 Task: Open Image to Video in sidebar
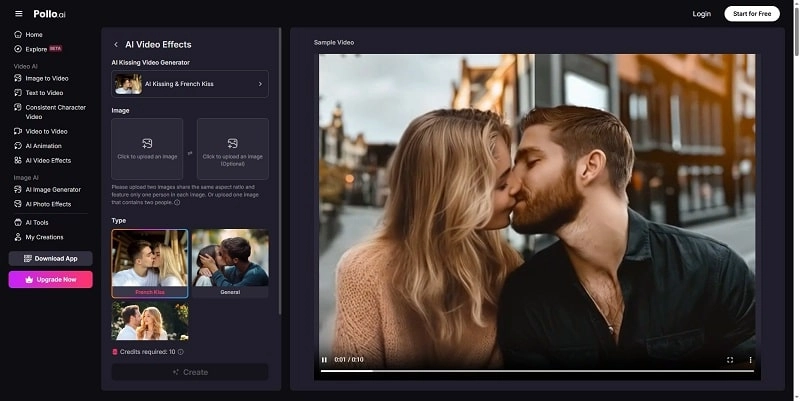point(46,78)
